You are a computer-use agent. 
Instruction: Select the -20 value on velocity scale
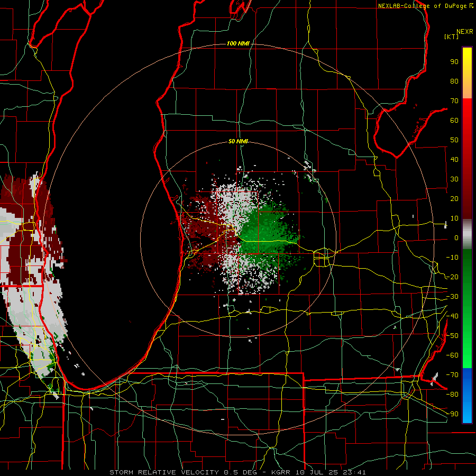point(452,277)
